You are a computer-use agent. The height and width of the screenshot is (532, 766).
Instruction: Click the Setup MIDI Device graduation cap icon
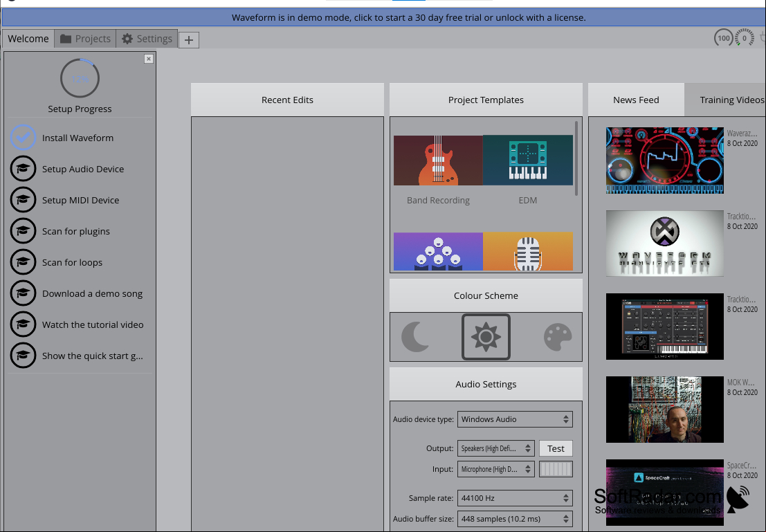[x=23, y=200]
